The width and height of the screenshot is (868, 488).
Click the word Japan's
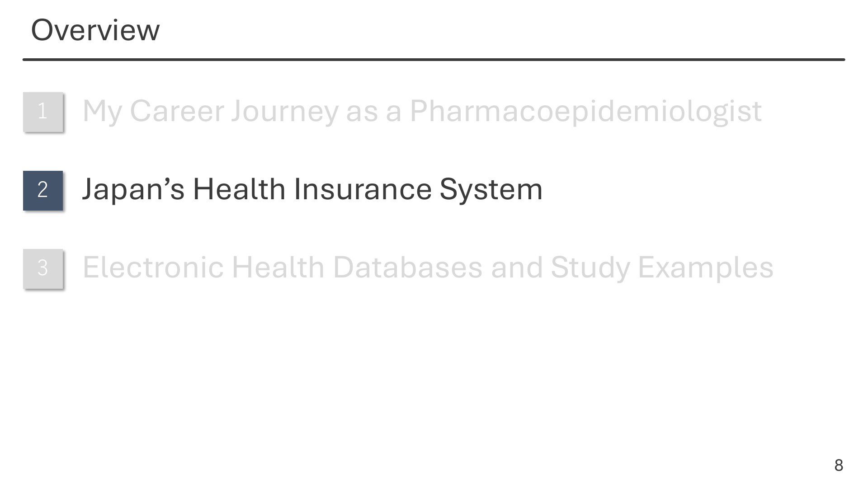(x=133, y=189)
